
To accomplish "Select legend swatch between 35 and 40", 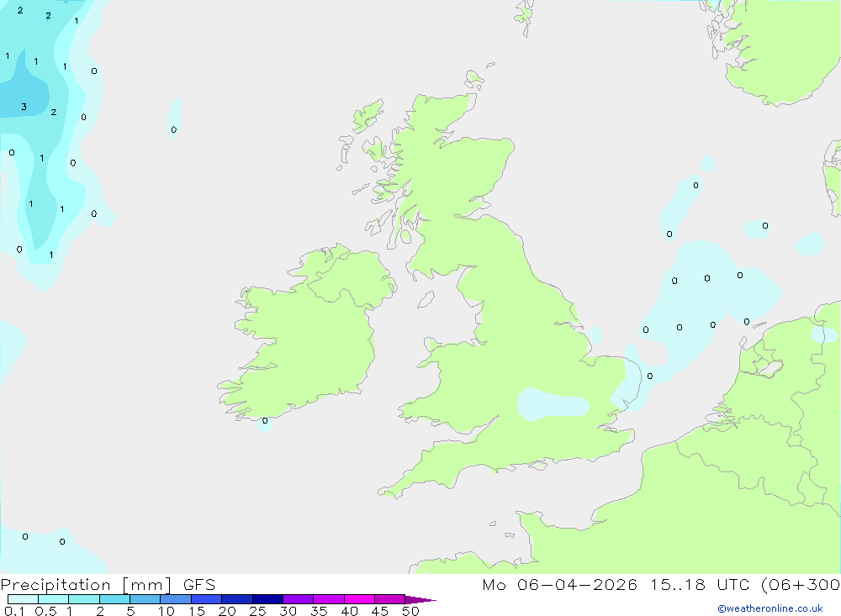I will pos(328,599).
